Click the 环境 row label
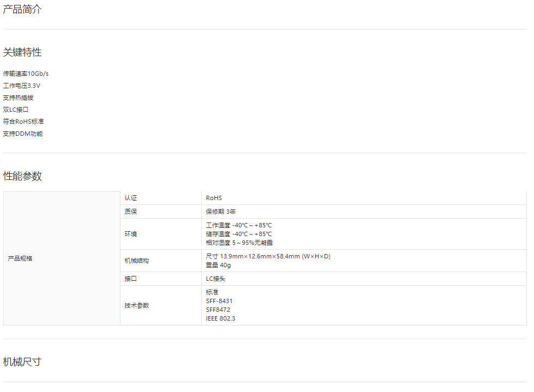The height and width of the screenshot is (392, 534). pyautogui.click(x=130, y=234)
